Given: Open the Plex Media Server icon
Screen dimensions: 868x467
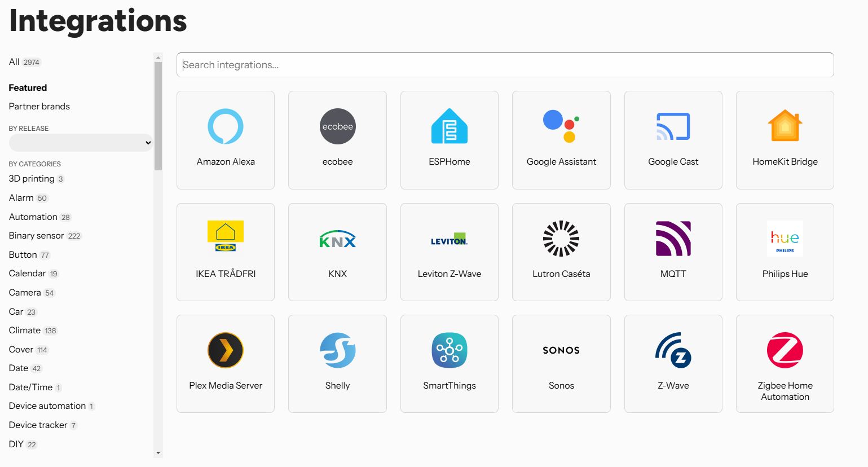Looking at the screenshot, I should pos(226,350).
